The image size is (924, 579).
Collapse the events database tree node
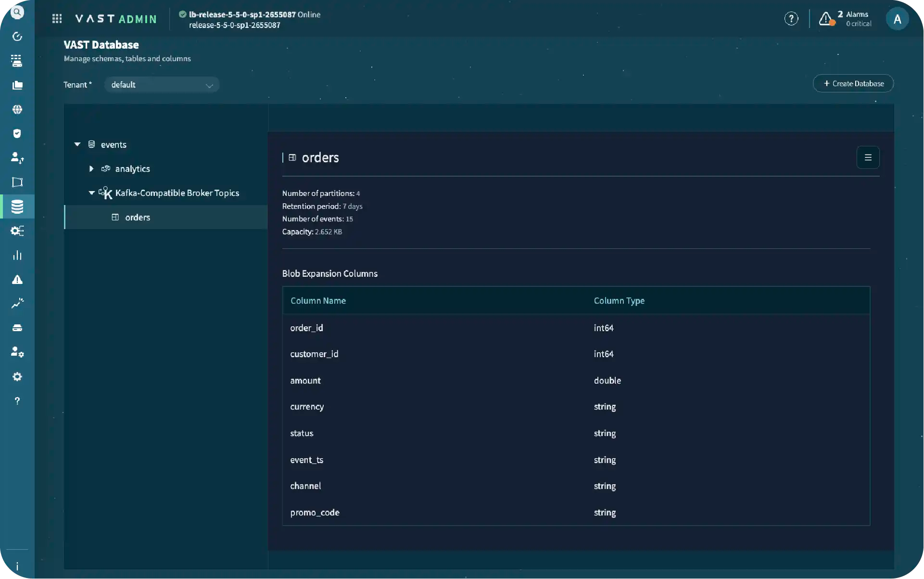(77, 144)
